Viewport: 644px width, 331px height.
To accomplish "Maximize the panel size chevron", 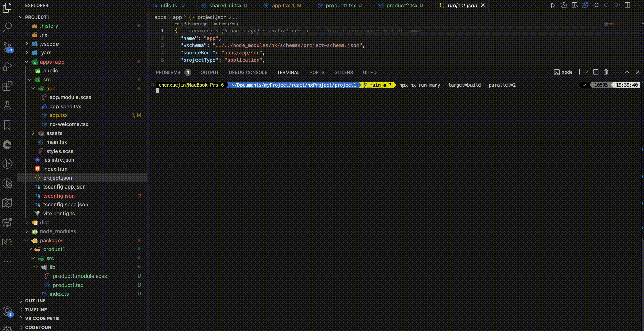I will (x=627, y=72).
